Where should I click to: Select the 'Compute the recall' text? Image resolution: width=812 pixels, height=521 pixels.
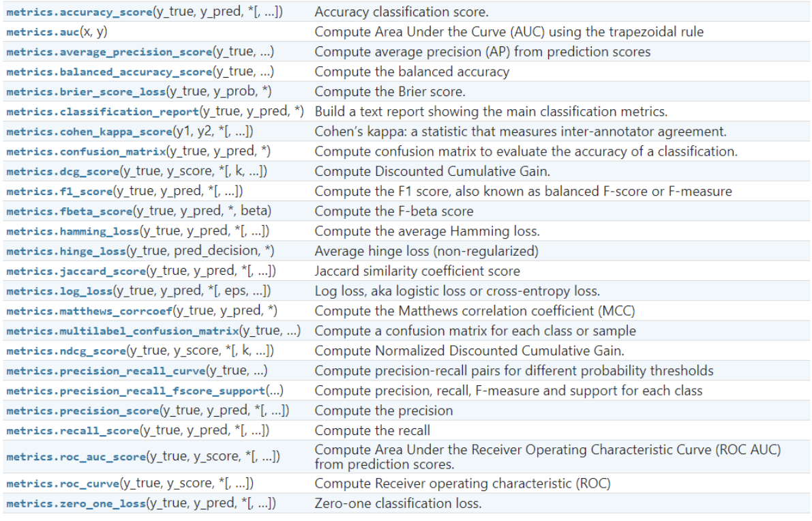pyautogui.click(x=372, y=431)
